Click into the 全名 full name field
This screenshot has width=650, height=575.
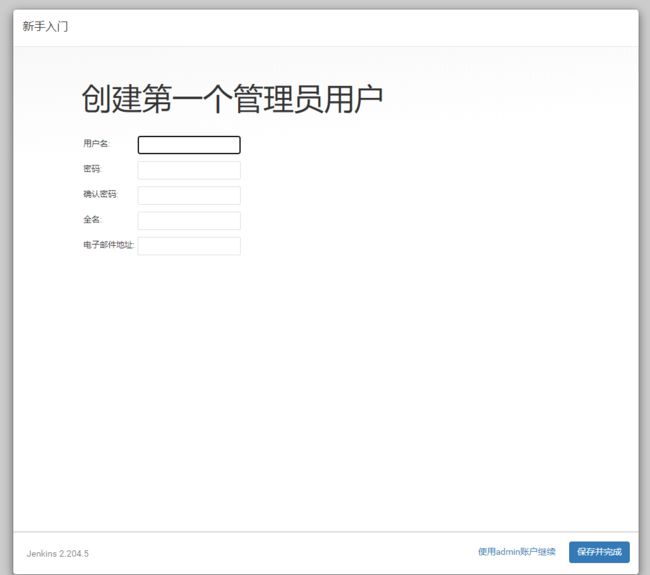pyautogui.click(x=189, y=221)
